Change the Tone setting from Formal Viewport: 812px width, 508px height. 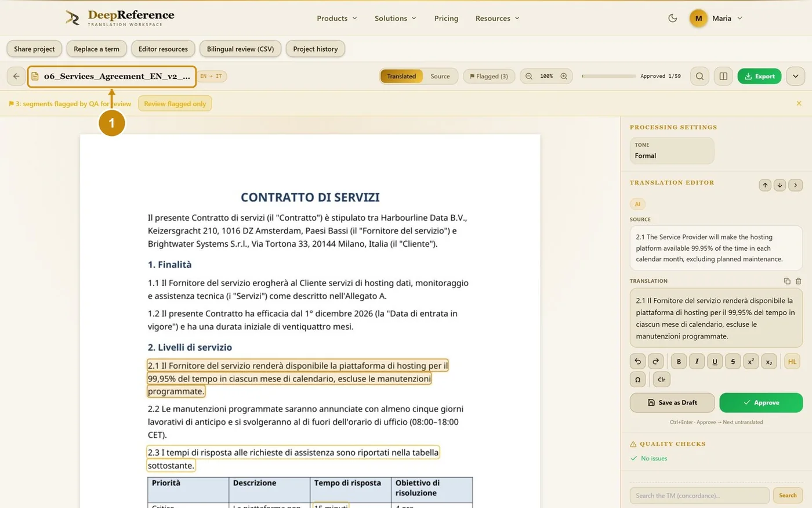pos(672,150)
